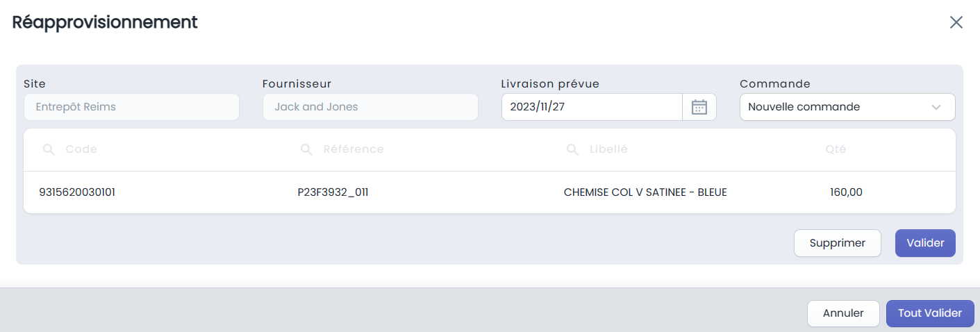This screenshot has width=980, height=332.
Task: Select the row with code 9315620030101
Action: (490, 192)
